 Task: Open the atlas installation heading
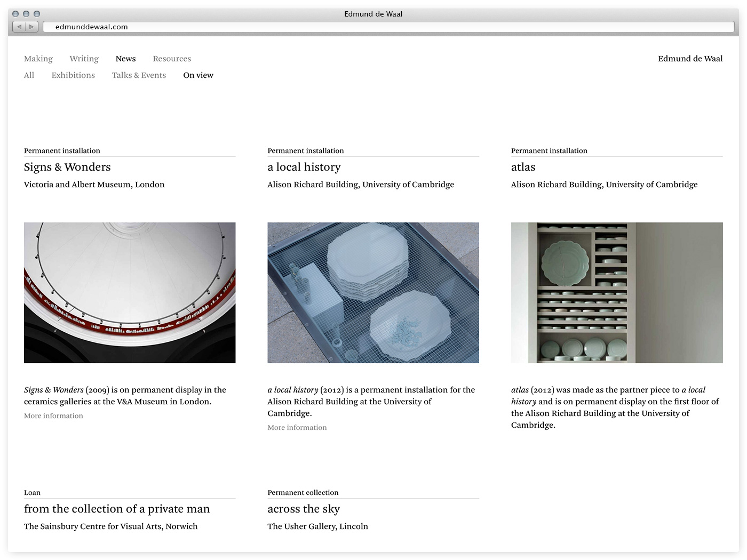click(x=523, y=167)
